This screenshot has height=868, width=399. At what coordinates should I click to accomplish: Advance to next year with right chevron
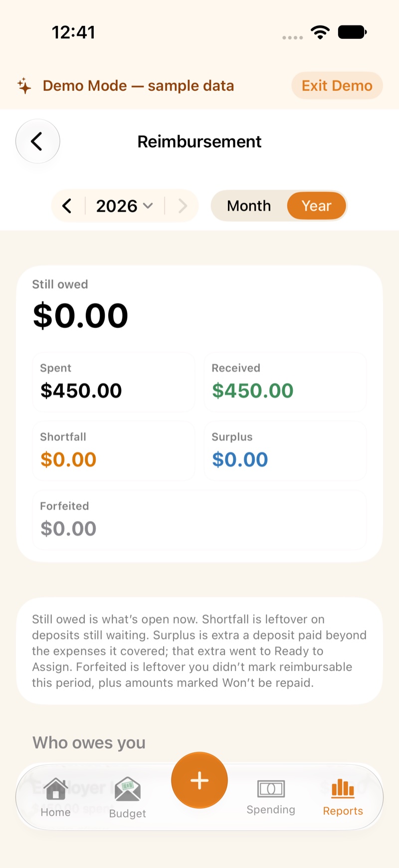183,206
